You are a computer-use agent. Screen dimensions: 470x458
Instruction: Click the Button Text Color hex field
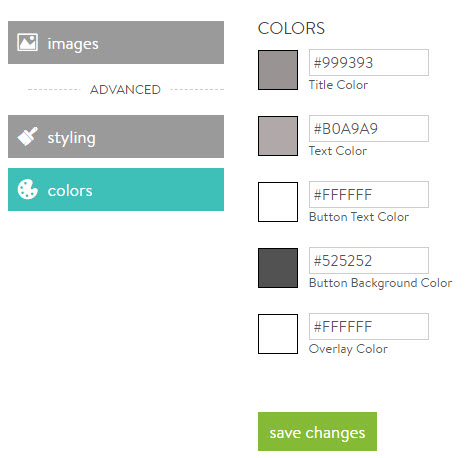[369, 195]
